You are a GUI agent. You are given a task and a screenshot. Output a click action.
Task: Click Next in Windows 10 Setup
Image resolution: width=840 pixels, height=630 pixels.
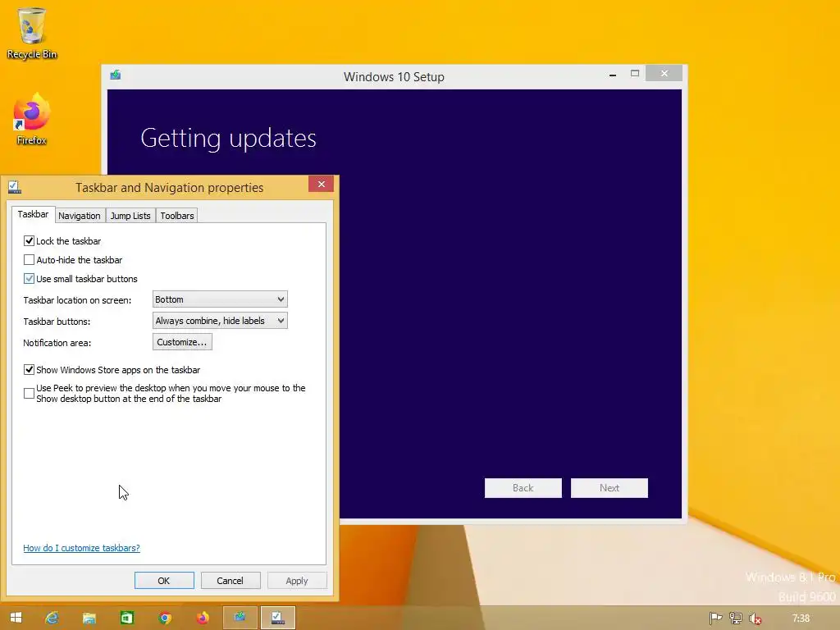tap(609, 488)
